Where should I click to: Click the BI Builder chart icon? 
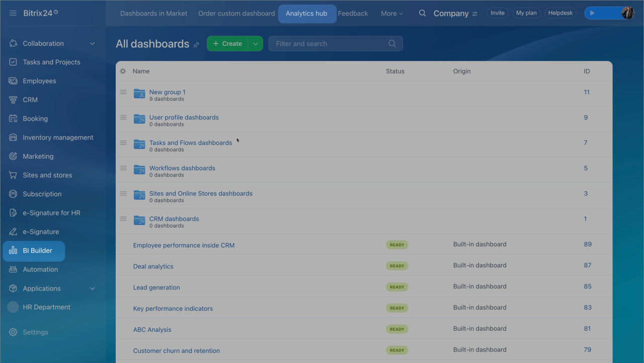[13, 251]
